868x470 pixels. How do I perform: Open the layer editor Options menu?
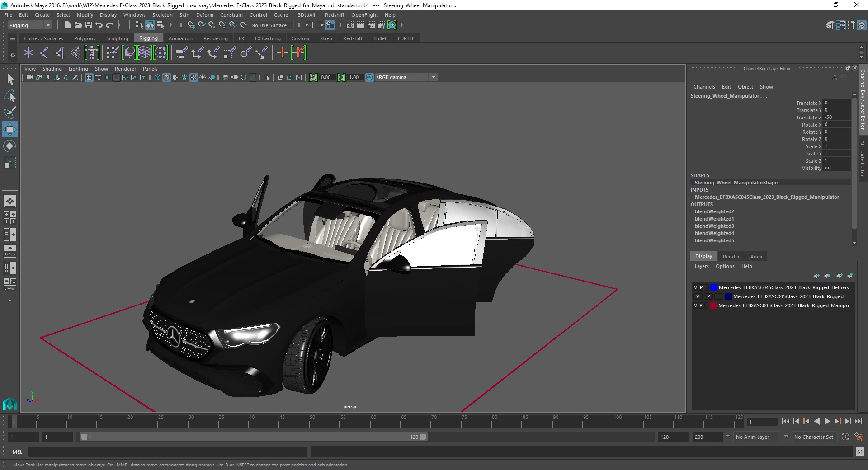click(x=725, y=266)
